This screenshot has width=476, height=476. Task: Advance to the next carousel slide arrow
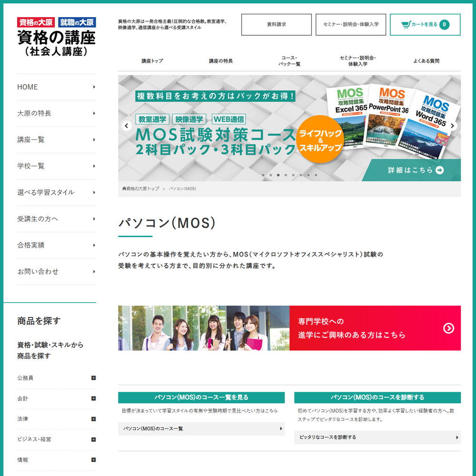(x=453, y=126)
